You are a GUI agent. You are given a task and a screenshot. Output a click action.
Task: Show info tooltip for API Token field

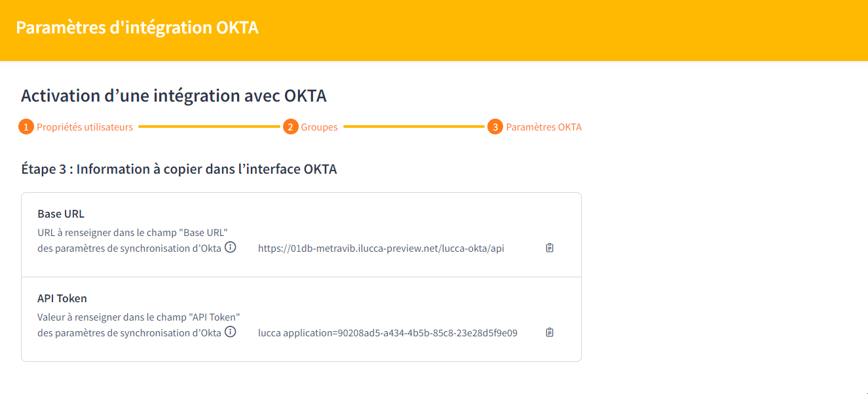[x=230, y=332]
